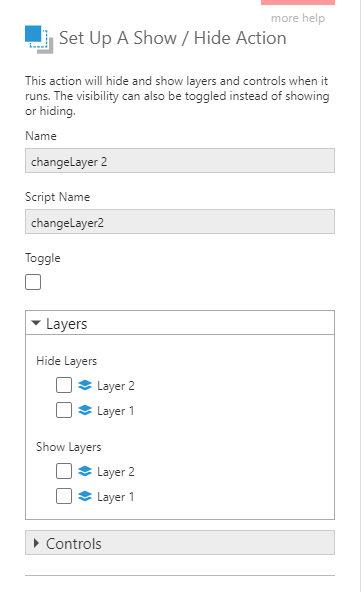Open the more help link
Viewport: 361px width, 592px height.
click(298, 18)
